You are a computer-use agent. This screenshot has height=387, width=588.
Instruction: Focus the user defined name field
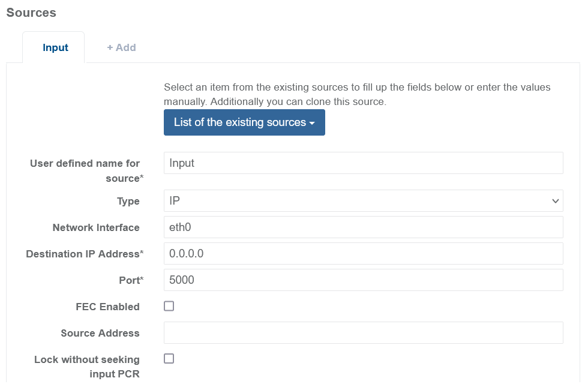tap(362, 163)
